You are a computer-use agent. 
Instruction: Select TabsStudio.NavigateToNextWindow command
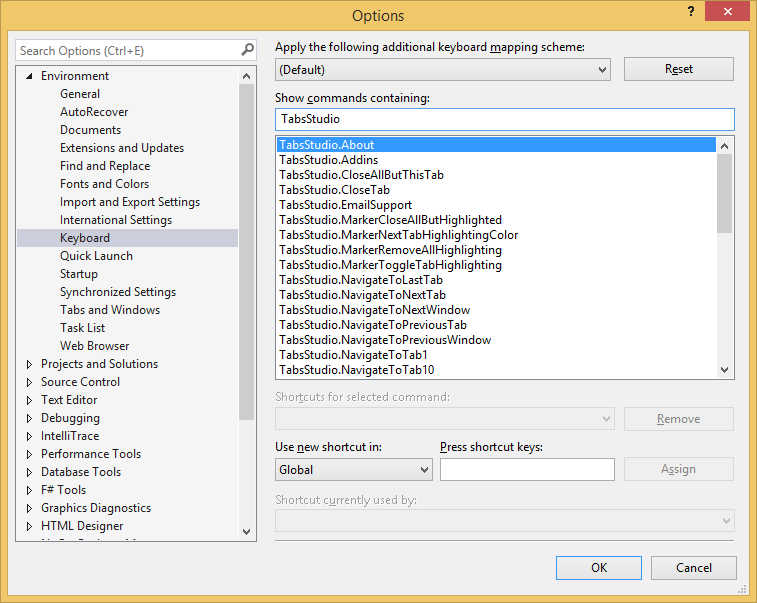pos(496,309)
